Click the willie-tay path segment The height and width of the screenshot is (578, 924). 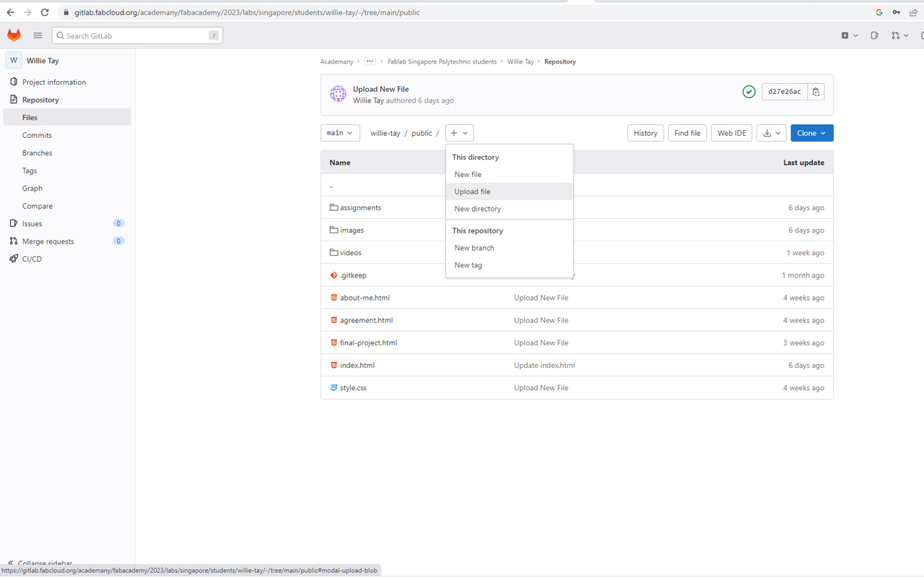385,133
